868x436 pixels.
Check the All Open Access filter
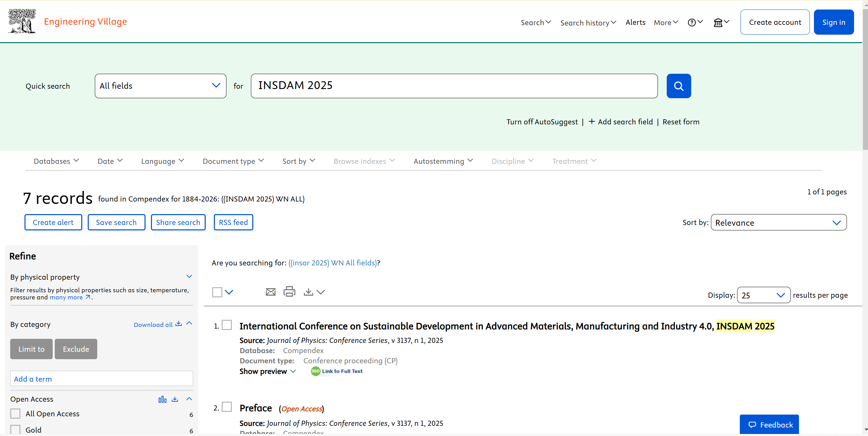(x=15, y=414)
